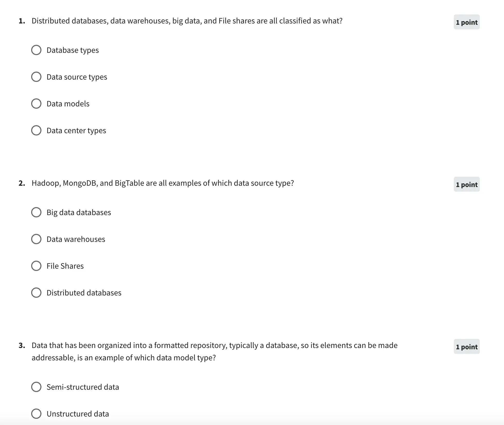This screenshot has height=425, width=504.
Task: Click the 1 point badge for question 3
Action: pyautogui.click(x=466, y=347)
